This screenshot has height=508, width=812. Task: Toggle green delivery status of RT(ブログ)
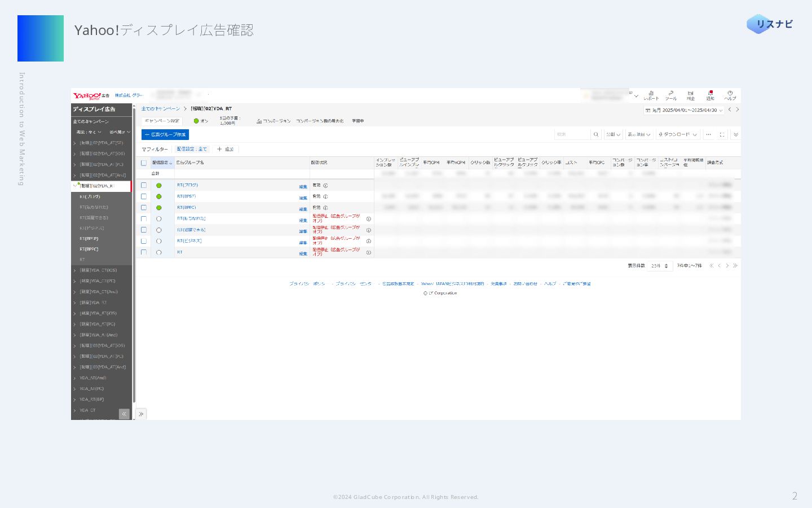159,185
